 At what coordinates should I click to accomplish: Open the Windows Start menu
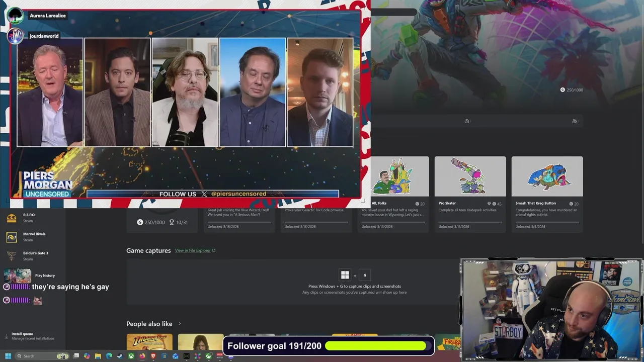click(8, 356)
